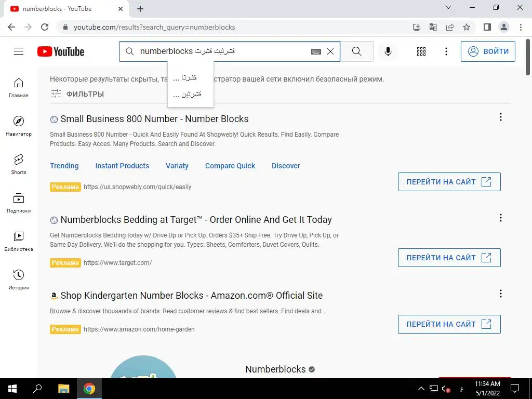Click the magnifier search button
Screen dimensions: 532x399
coord(356,51)
